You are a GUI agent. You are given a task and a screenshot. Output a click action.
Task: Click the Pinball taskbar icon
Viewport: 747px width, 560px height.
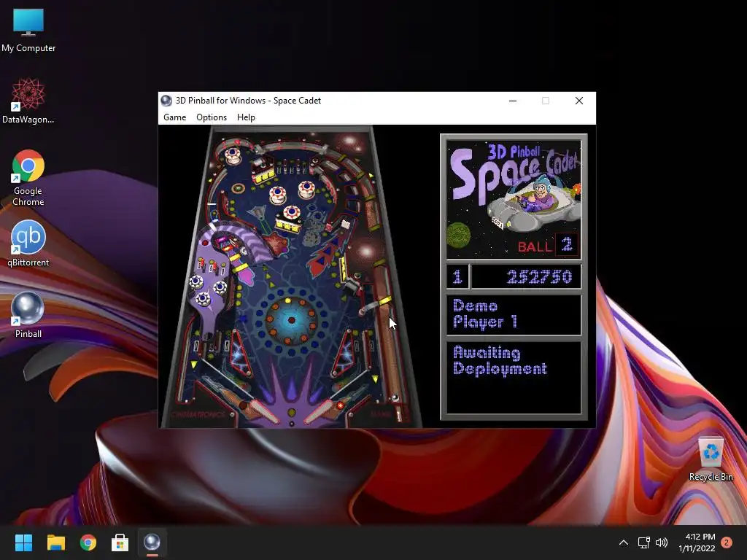[x=152, y=542]
